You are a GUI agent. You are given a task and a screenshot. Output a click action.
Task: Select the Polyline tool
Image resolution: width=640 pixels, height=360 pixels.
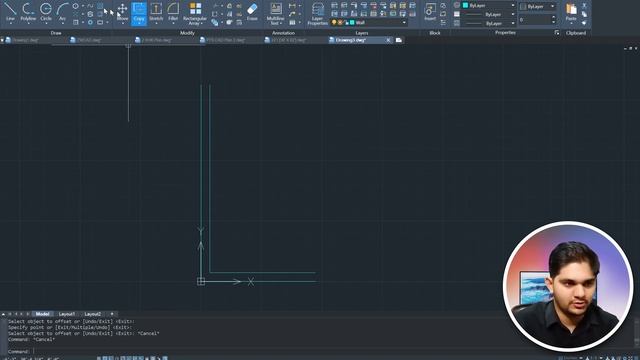(28, 11)
